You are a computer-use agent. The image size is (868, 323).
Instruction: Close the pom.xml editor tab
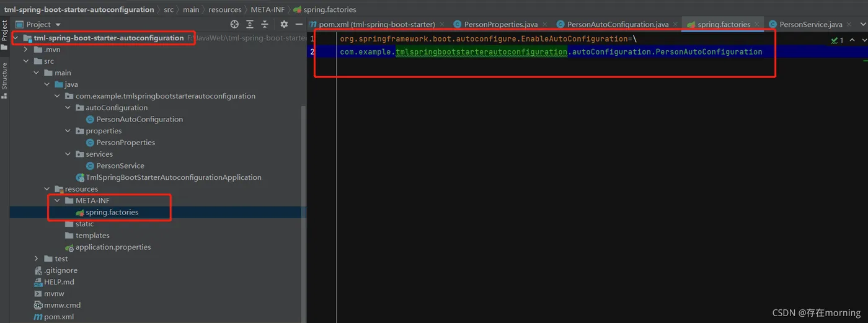point(441,25)
